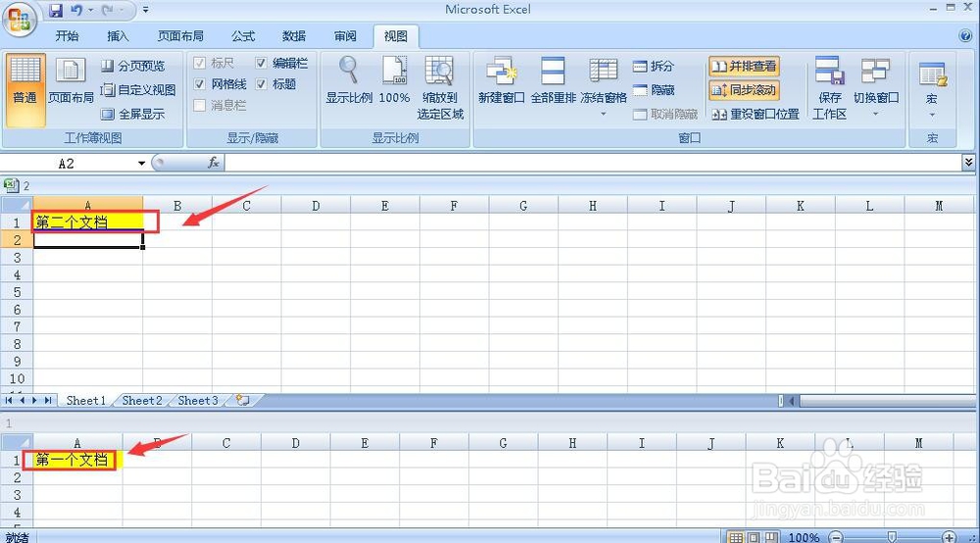
Task: Go to last sheet navigation arrow
Action: coord(48,400)
